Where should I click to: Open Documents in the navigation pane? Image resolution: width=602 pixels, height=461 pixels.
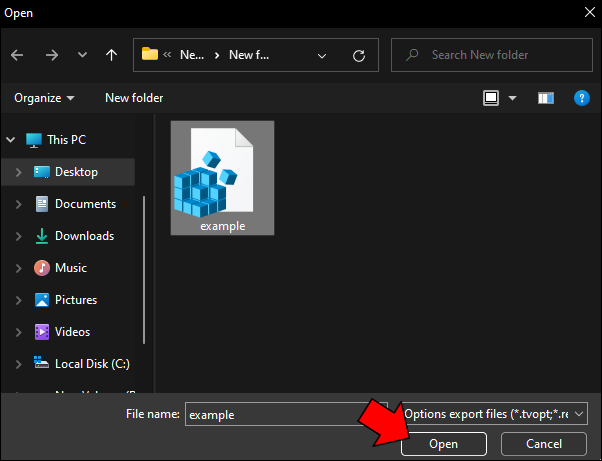click(85, 204)
